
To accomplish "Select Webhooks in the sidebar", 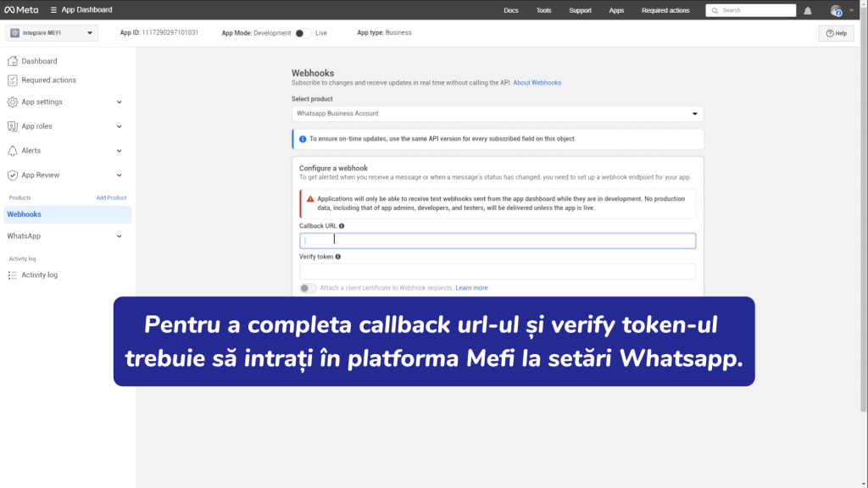I will 68,214.
